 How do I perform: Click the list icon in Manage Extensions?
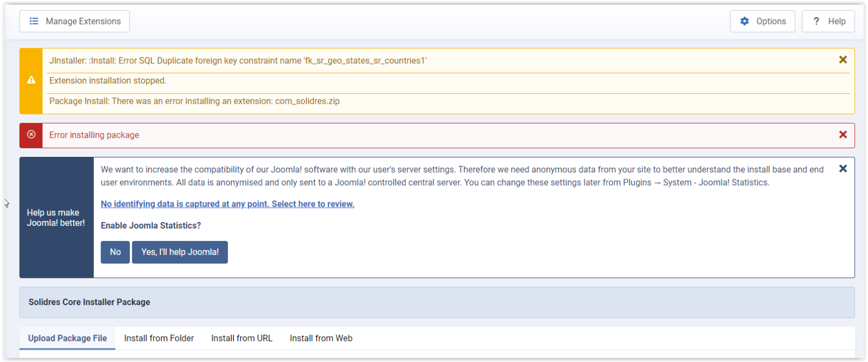click(34, 21)
